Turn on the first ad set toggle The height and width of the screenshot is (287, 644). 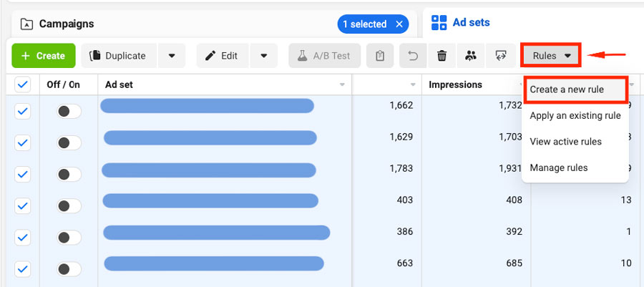pyautogui.click(x=69, y=111)
